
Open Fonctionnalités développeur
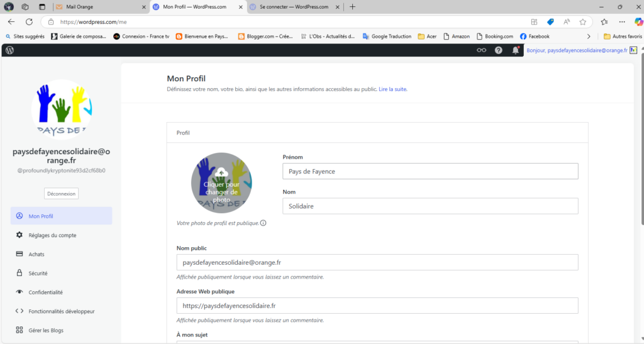[x=62, y=311]
